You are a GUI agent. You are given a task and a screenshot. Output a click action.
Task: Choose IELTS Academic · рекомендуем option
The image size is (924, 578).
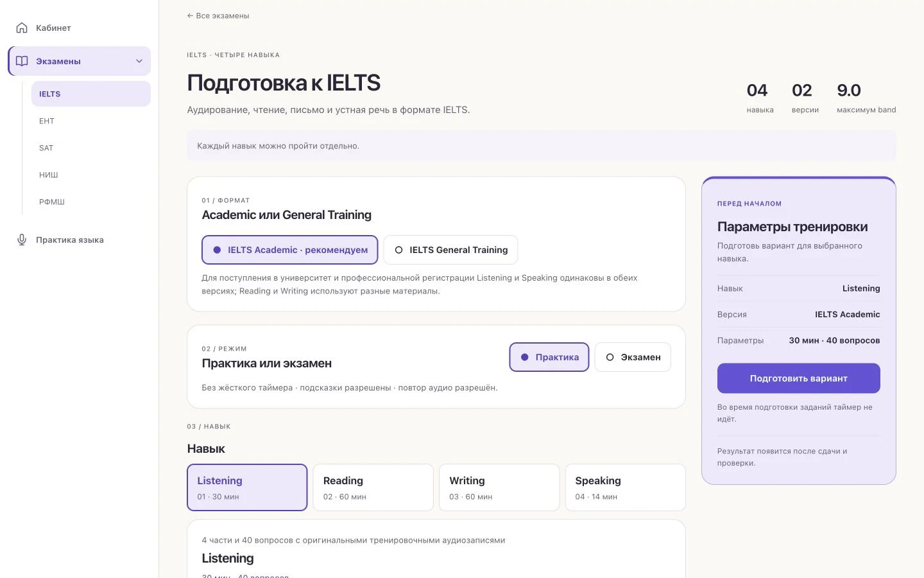[x=289, y=250]
